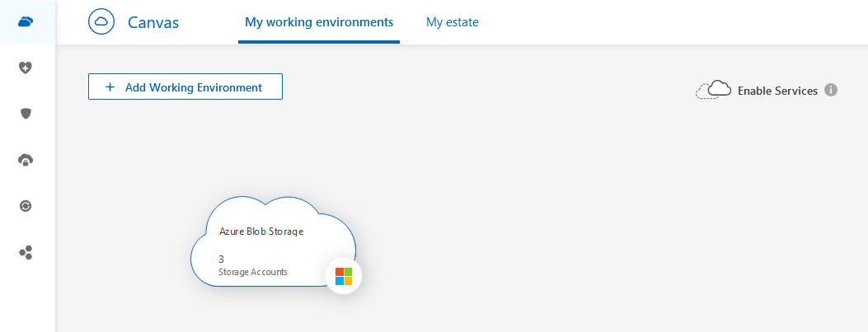Click the plus icon in Add Working Environment
Viewport: 868px width, 332px height.
[110, 87]
